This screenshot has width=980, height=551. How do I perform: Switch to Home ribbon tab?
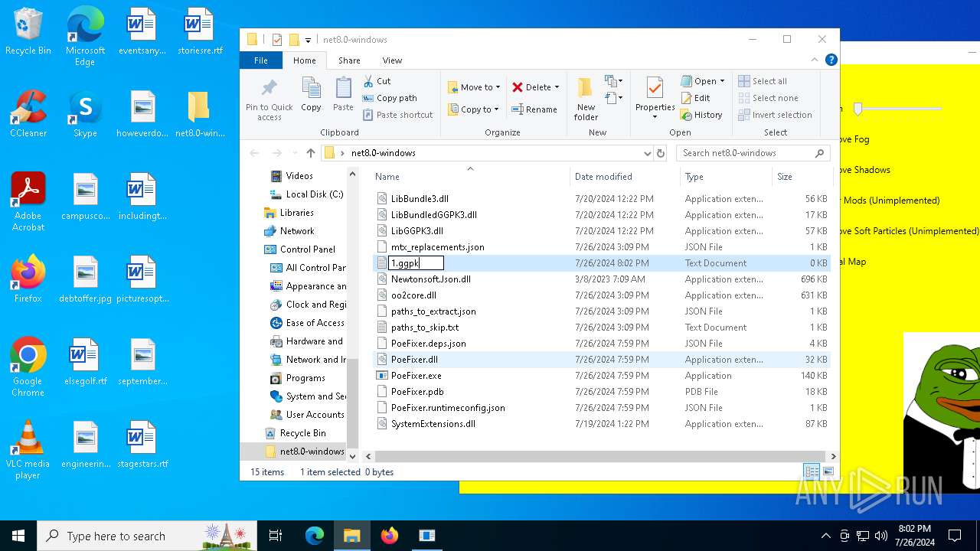[304, 60]
